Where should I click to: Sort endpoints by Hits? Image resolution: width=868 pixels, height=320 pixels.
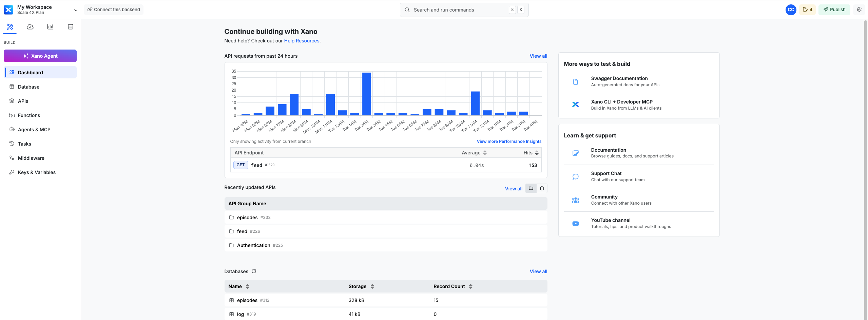537,153
